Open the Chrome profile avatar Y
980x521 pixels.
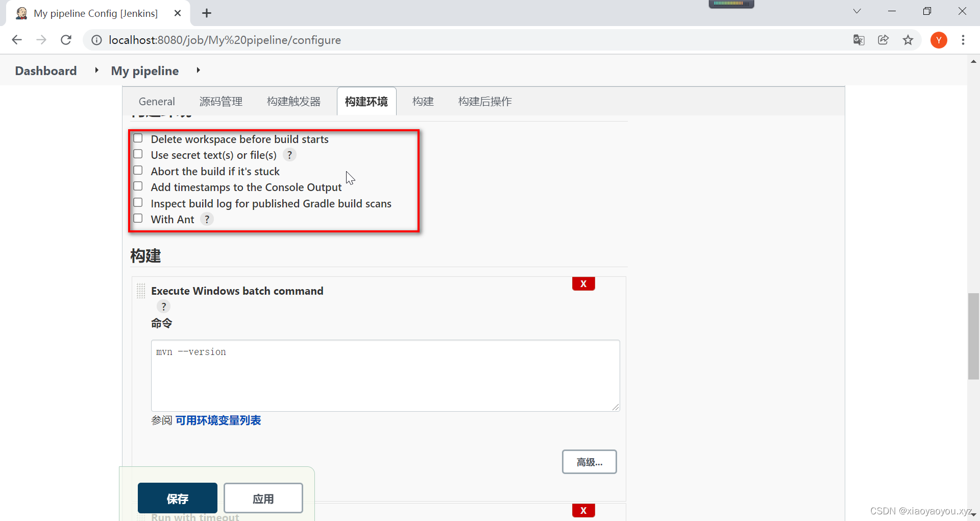point(939,40)
